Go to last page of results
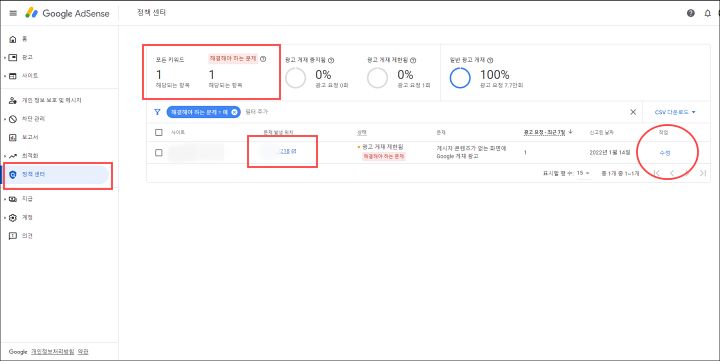 pyautogui.click(x=703, y=173)
